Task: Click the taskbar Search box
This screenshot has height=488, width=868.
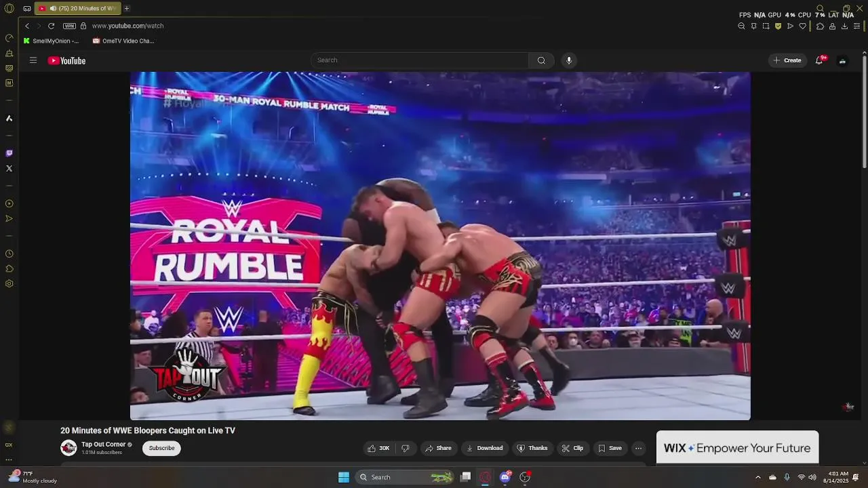Action: [405, 477]
